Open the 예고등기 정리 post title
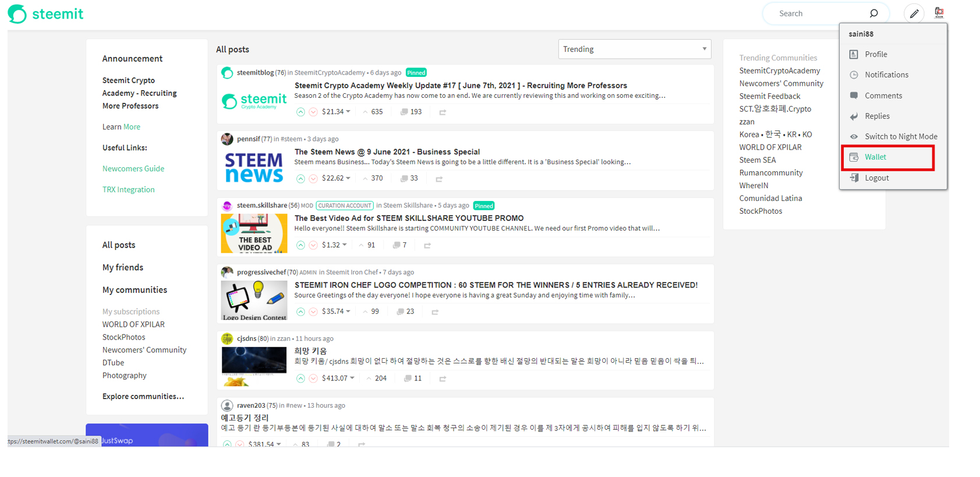The image size is (980, 477). coord(245,418)
